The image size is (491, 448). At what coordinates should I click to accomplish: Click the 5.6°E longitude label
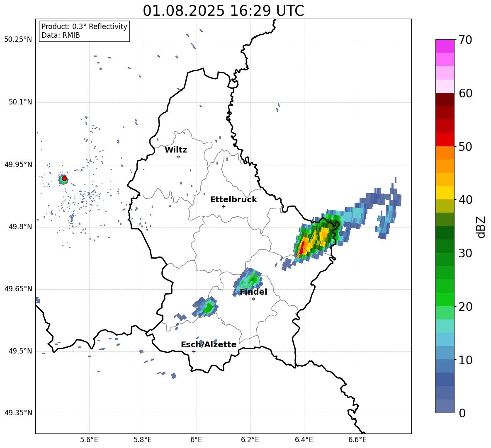click(x=89, y=440)
